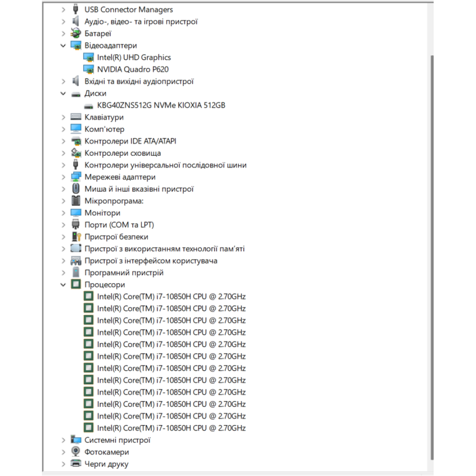476x476 pixels.
Task: Click the Батареї battery icon
Action: [x=76, y=33]
